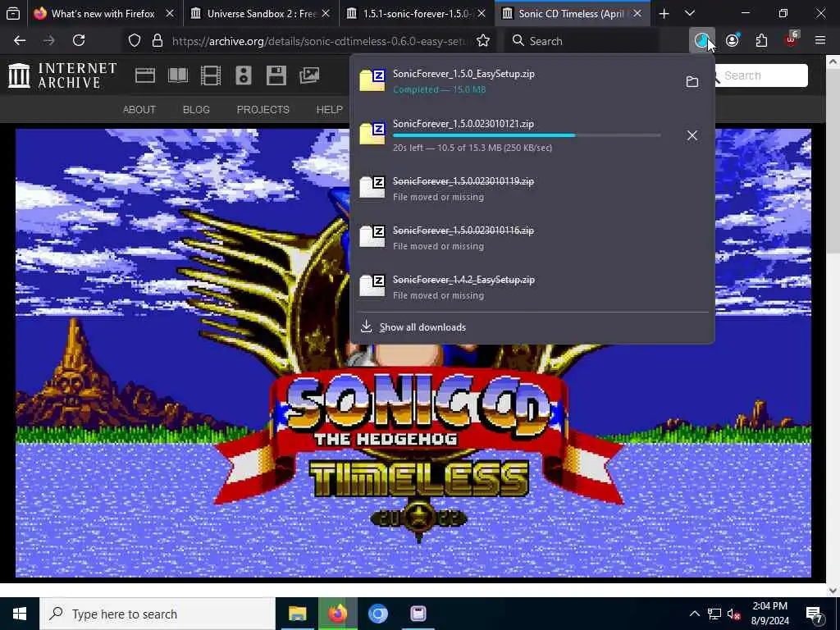Open the uBlock Origin extension icon

pos(792,39)
